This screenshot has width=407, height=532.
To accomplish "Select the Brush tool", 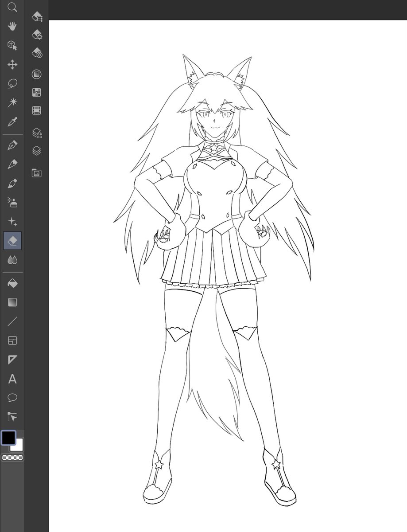I will click(x=12, y=183).
